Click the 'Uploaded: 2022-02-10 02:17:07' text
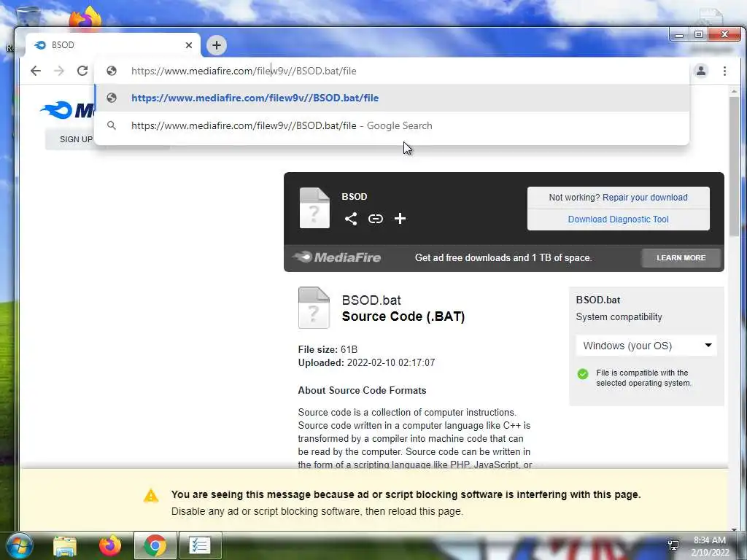Viewport: 747px width, 560px height. click(x=366, y=363)
